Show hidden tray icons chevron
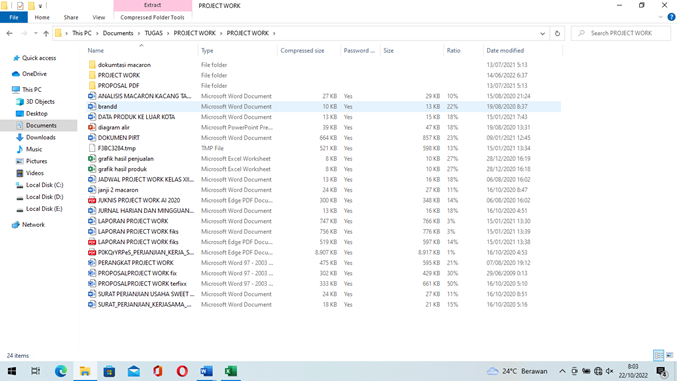The image size is (677, 381). (x=562, y=371)
